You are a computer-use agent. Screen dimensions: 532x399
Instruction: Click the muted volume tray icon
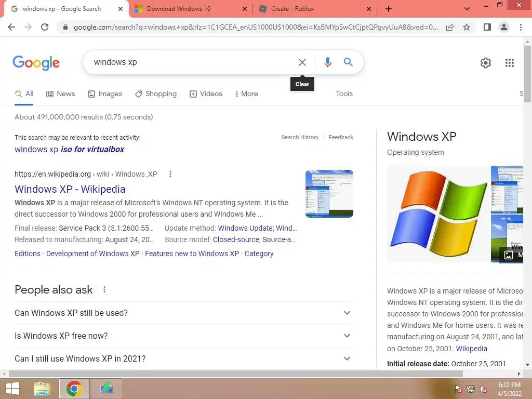coord(483,389)
